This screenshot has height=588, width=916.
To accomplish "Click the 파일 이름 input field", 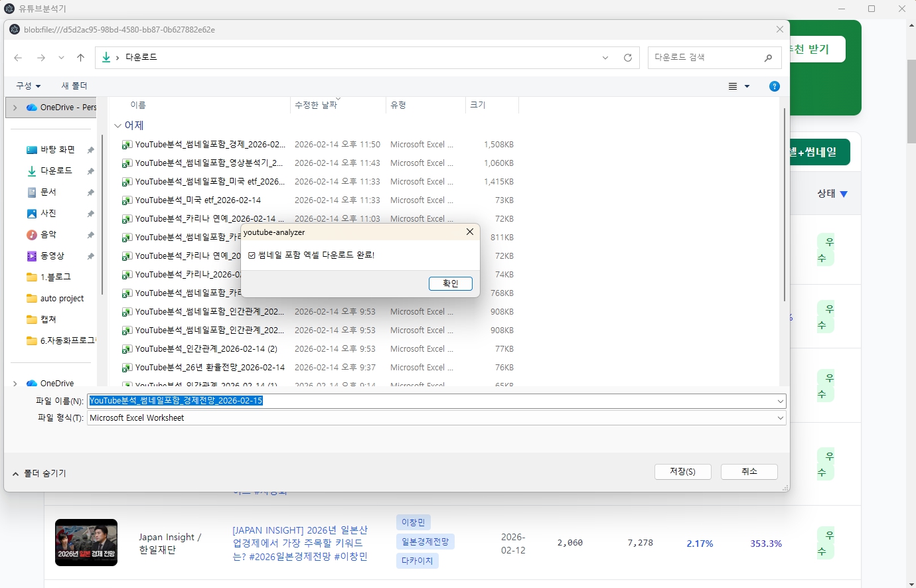I will [431, 401].
